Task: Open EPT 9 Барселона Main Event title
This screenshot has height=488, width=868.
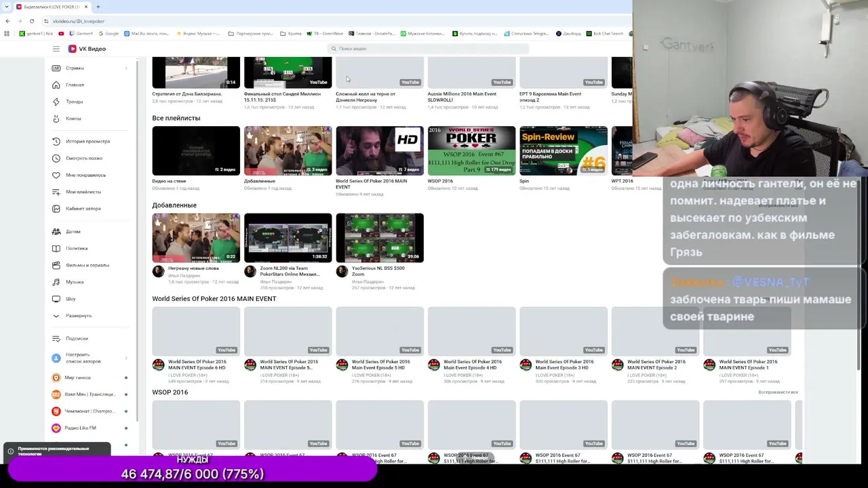Action: coord(550,97)
